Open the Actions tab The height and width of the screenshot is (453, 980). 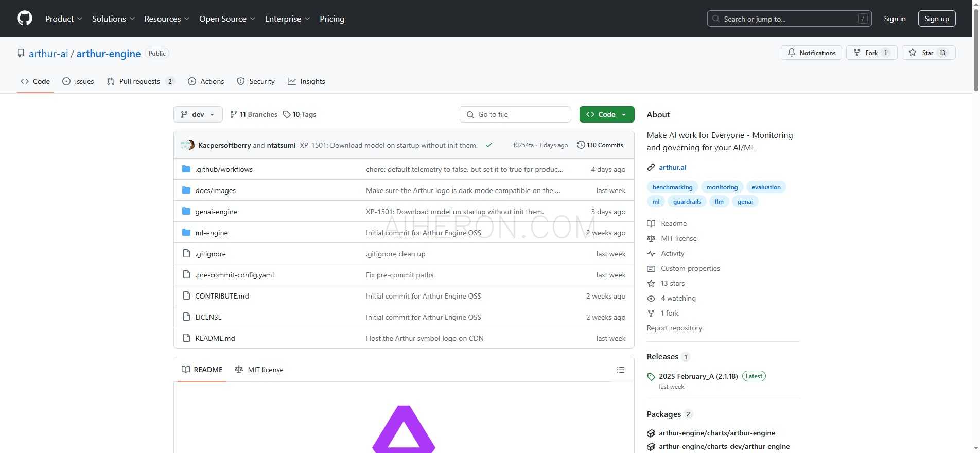206,81
